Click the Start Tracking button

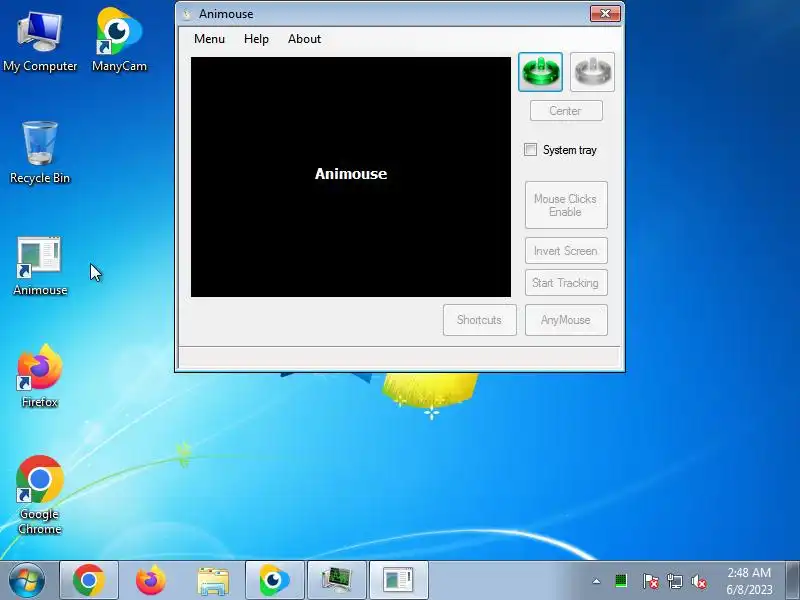click(566, 283)
